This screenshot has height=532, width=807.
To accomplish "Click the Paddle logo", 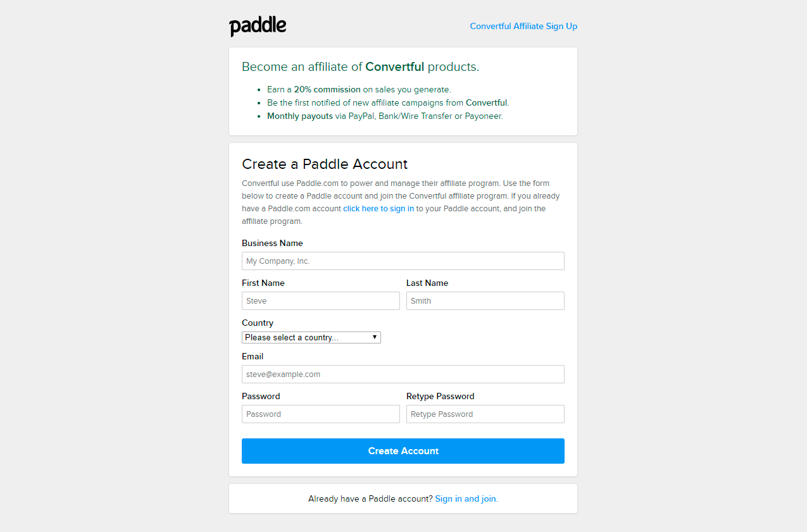I will 258,27.
